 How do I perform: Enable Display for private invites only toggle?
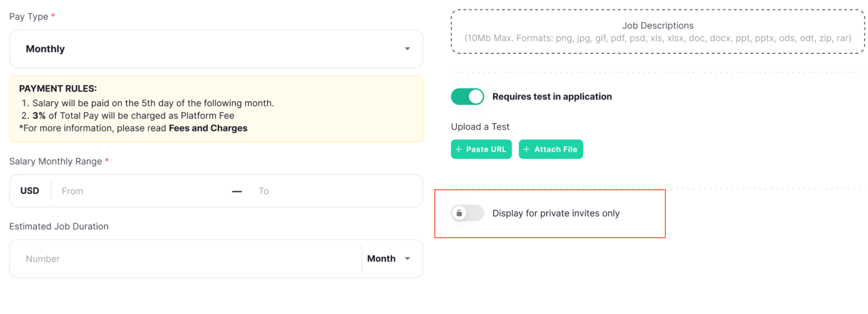tap(467, 213)
